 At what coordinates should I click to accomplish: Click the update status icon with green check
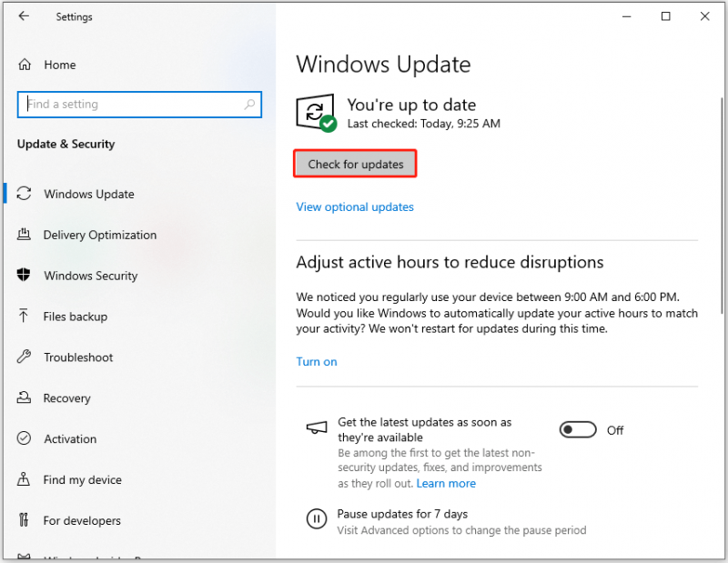pos(316,113)
